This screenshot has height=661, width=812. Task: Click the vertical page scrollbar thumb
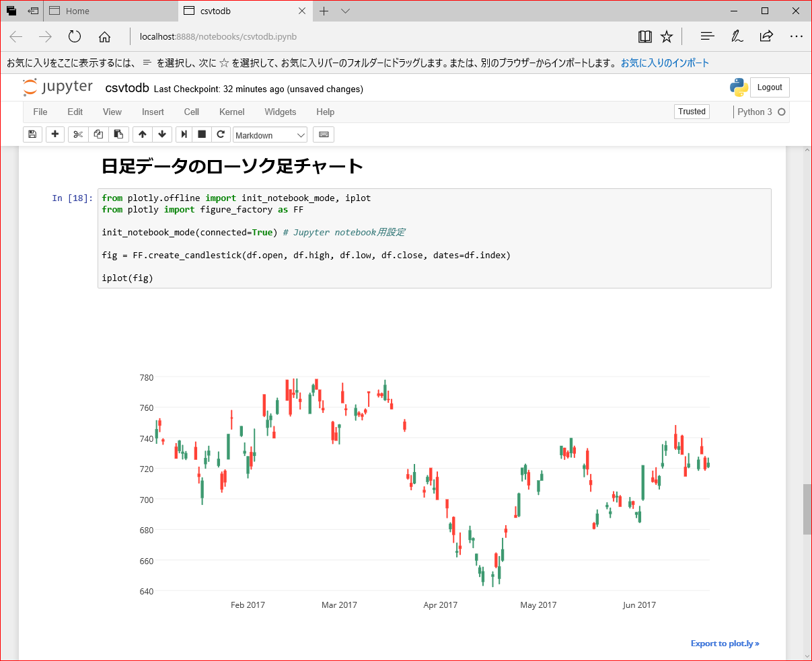pos(807,509)
